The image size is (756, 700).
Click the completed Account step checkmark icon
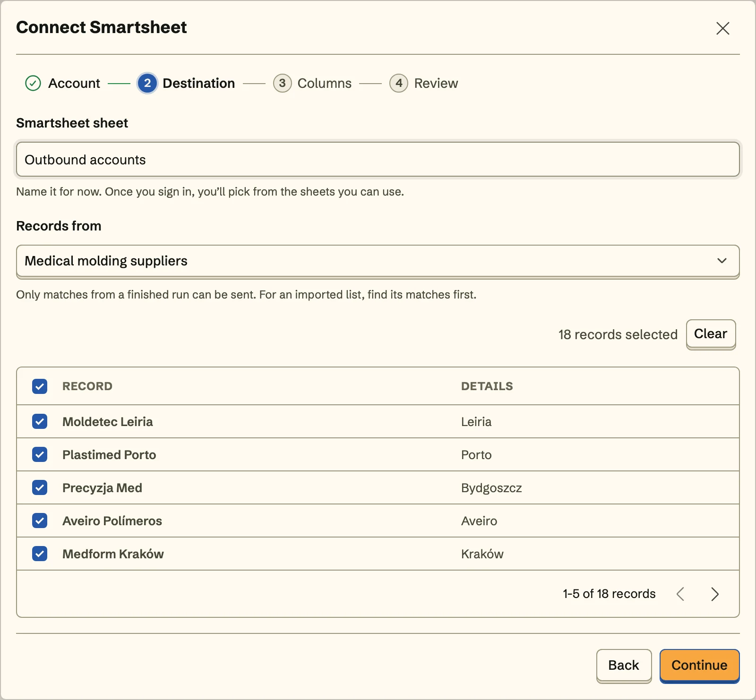33,83
